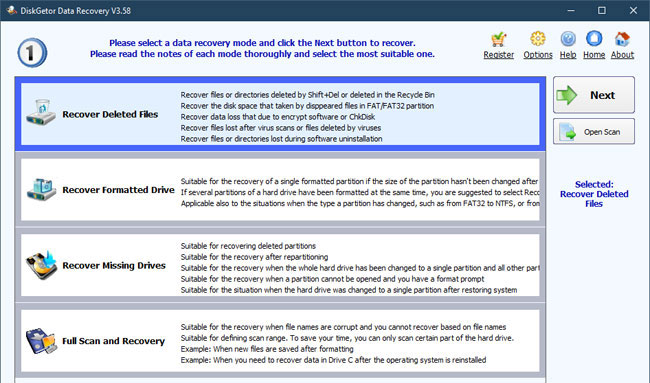Select Recover Missing Drives mode label

(114, 265)
